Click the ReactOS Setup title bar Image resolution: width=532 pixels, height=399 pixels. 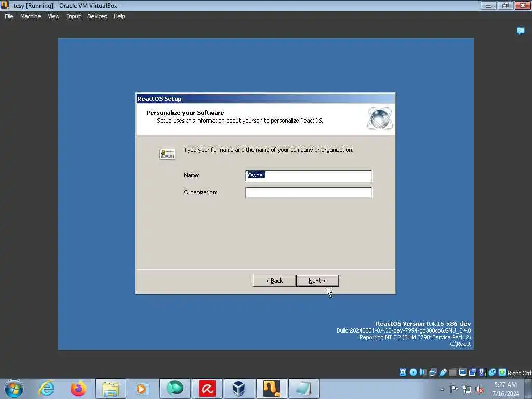point(265,99)
